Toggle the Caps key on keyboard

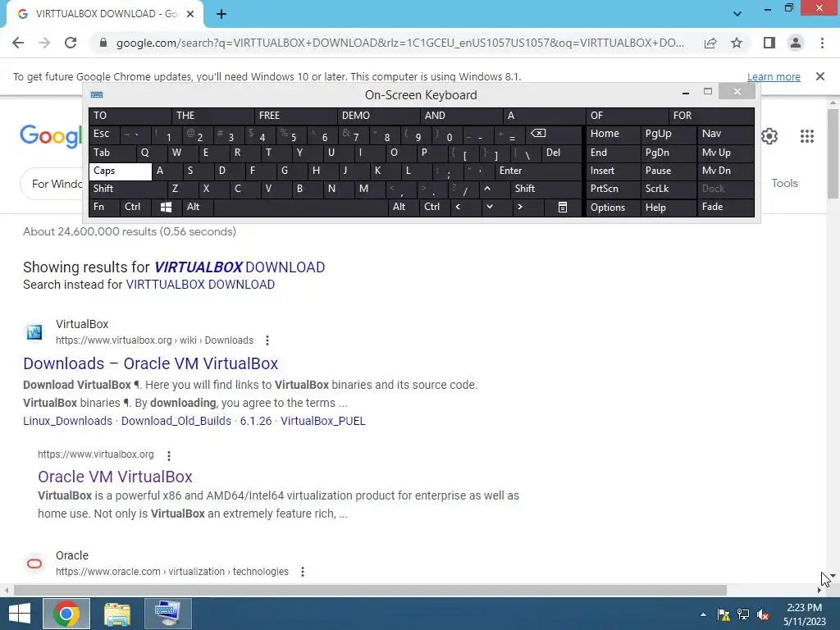pos(120,171)
